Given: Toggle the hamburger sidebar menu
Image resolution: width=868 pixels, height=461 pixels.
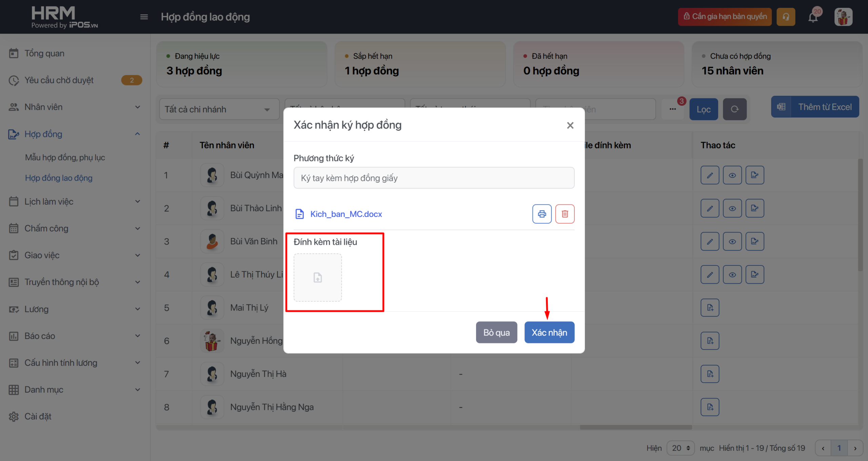Looking at the screenshot, I should click(144, 17).
